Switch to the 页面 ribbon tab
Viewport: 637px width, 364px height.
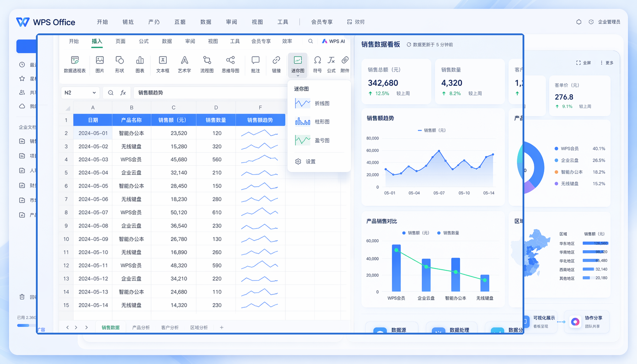(x=120, y=41)
